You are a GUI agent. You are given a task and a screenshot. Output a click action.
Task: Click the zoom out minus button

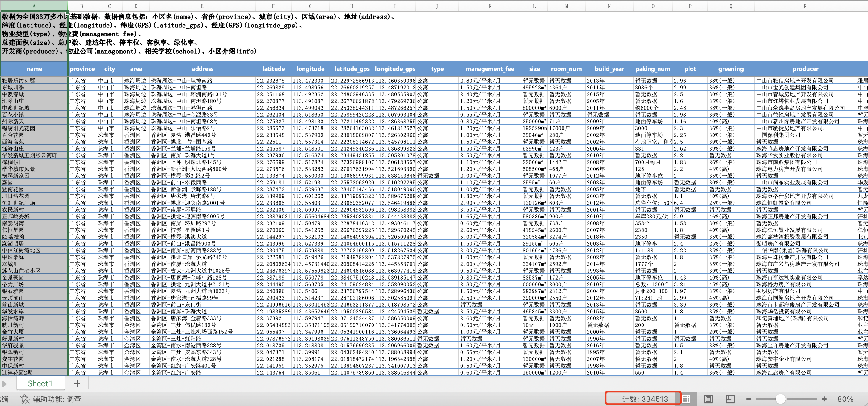pyautogui.click(x=748, y=399)
